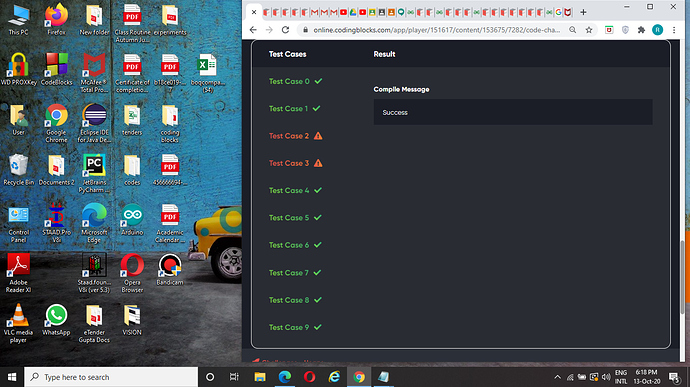Select the codes folder on desktop
Image resolution: width=690 pixels, height=387 pixels.
click(132, 170)
